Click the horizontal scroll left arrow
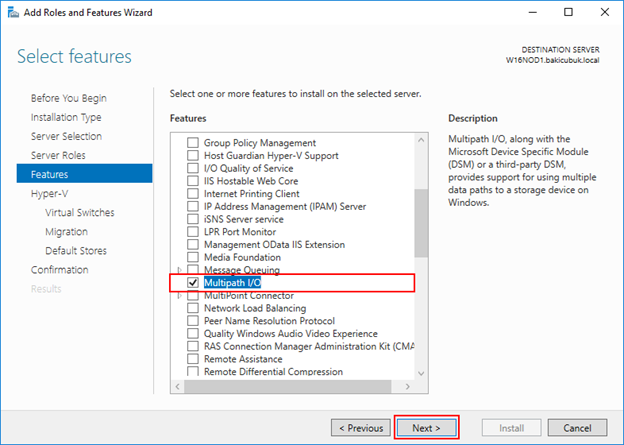Screen dimensions: 624x445 (x=177, y=386)
